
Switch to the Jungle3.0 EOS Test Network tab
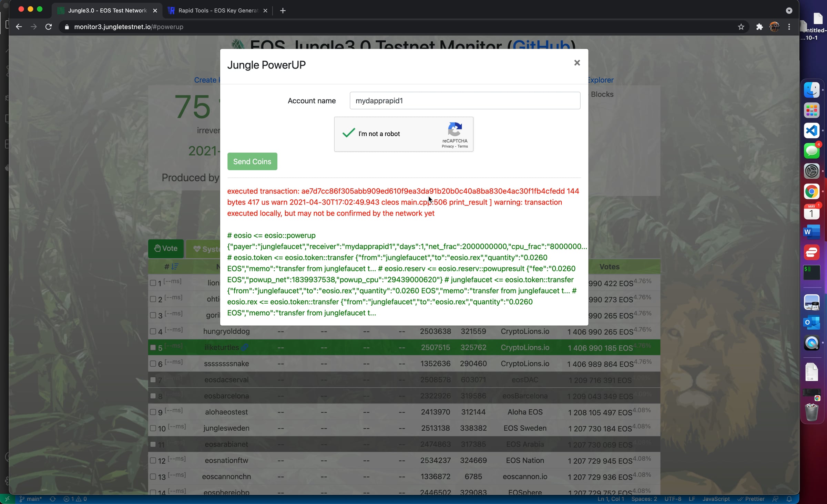[107, 11]
